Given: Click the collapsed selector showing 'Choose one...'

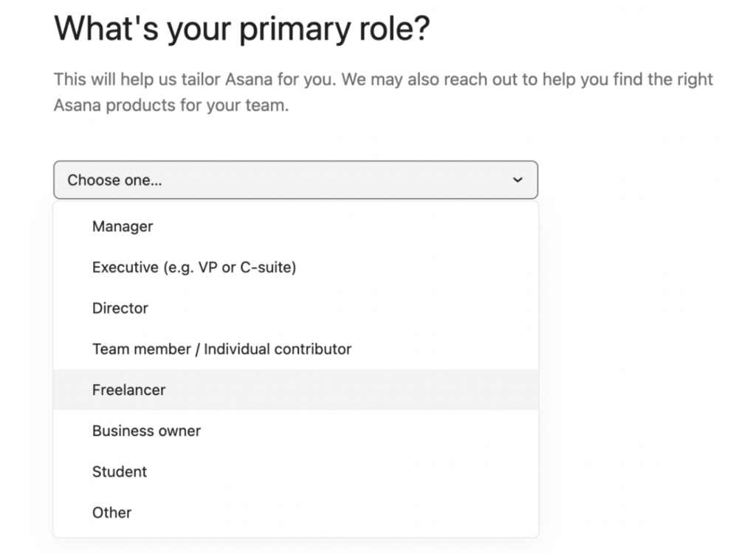Looking at the screenshot, I should pos(295,179).
